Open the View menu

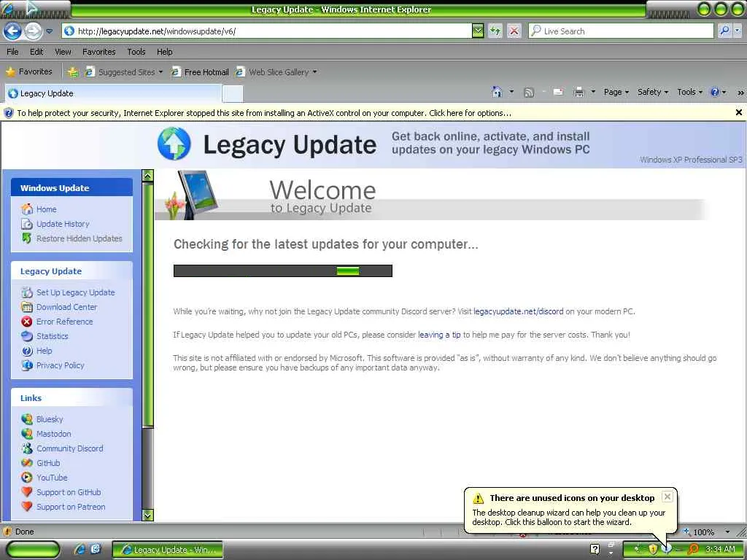point(63,52)
